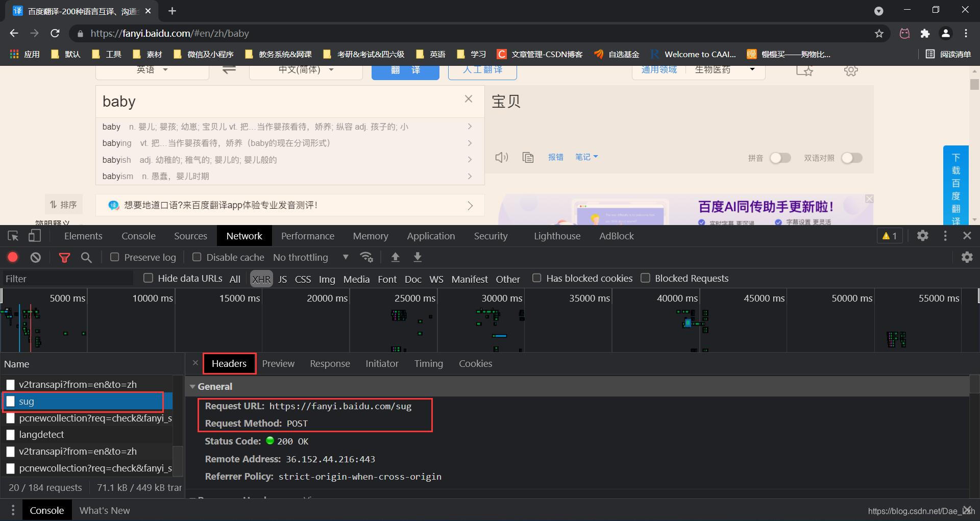Open the Response request tab
The image size is (980, 521).
(x=330, y=363)
